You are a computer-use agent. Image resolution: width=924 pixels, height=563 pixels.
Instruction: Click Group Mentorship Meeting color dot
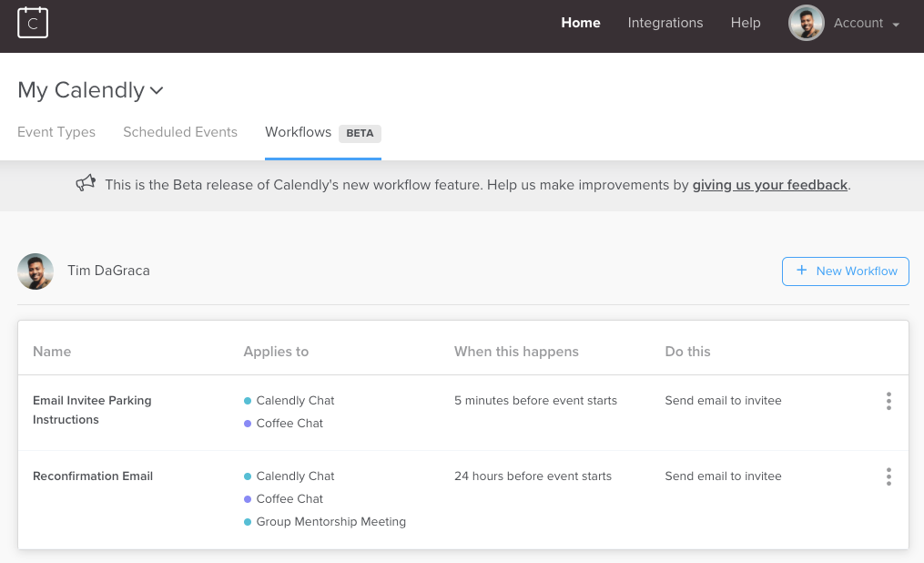point(248,522)
